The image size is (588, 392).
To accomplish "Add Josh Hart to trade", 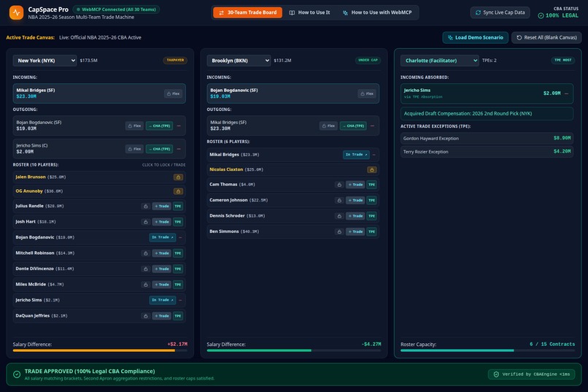I will (162, 222).
